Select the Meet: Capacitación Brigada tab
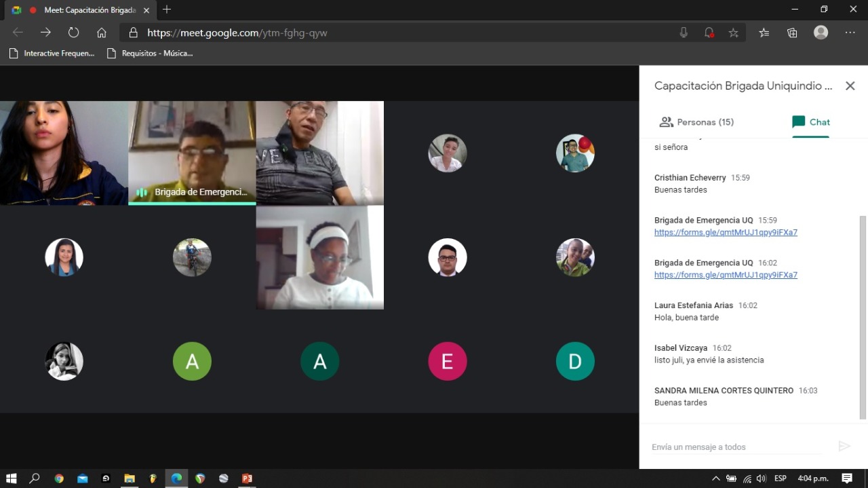This screenshot has width=868, height=488. pos(80,10)
